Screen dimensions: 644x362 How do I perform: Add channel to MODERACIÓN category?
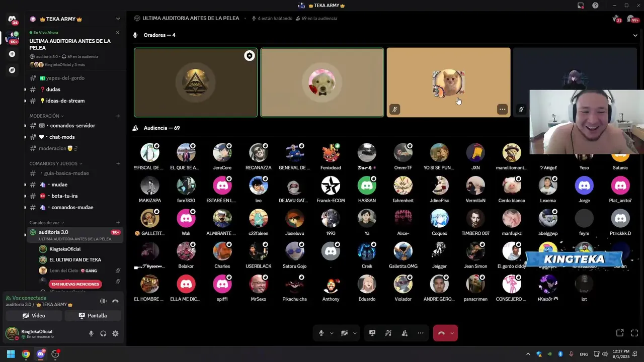(118, 116)
